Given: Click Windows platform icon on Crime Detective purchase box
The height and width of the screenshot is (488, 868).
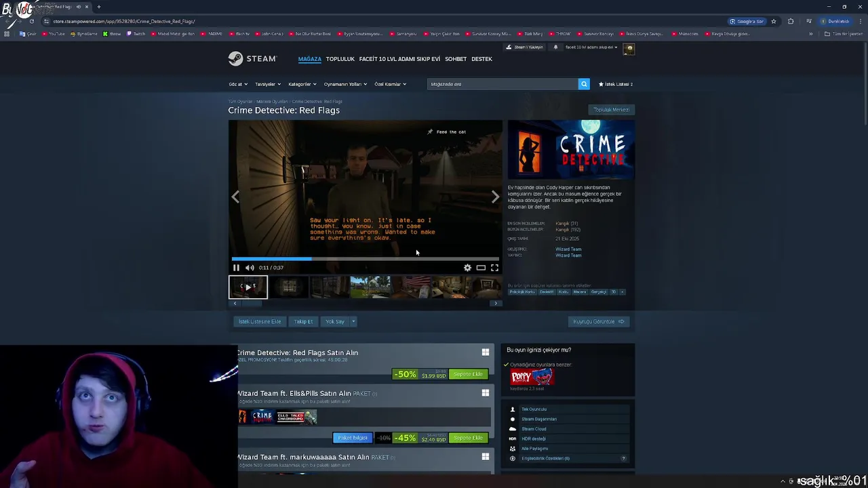Looking at the screenshot, I should tap(485, 352).
